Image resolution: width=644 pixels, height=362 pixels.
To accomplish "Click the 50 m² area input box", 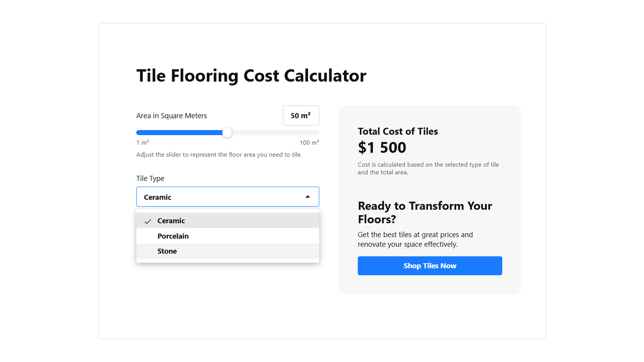I will pos(301,116).
